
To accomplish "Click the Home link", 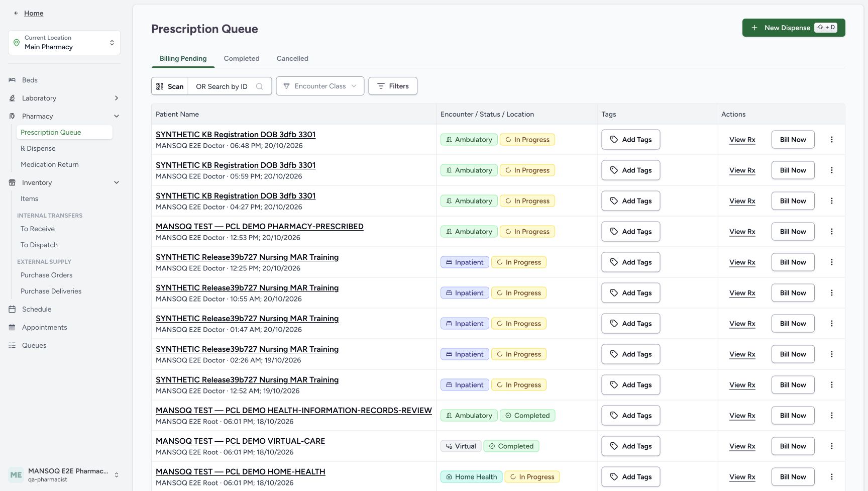I will (34, 13).
